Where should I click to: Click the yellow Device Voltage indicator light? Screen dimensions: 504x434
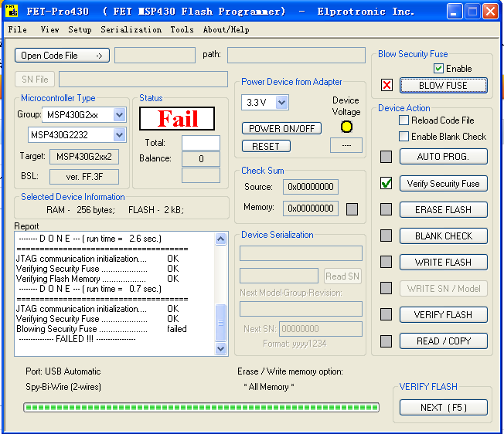pos(346,127)
